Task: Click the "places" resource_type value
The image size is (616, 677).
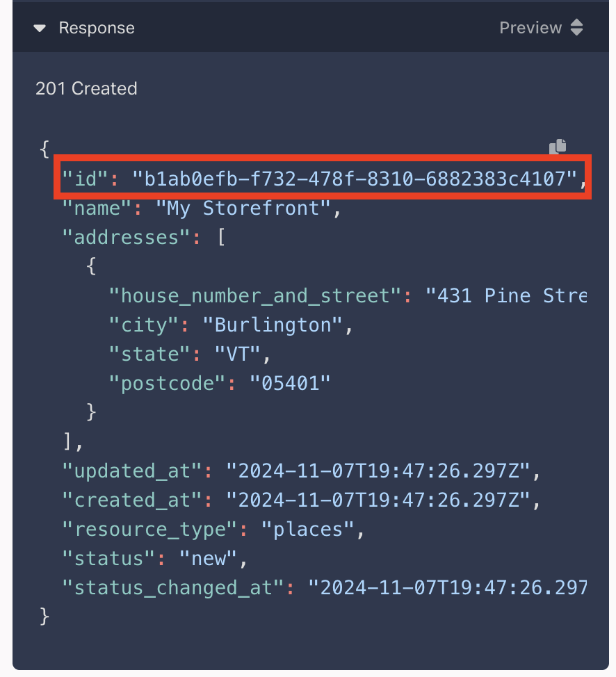Action: pyautogui.click(x=308, y=530)
